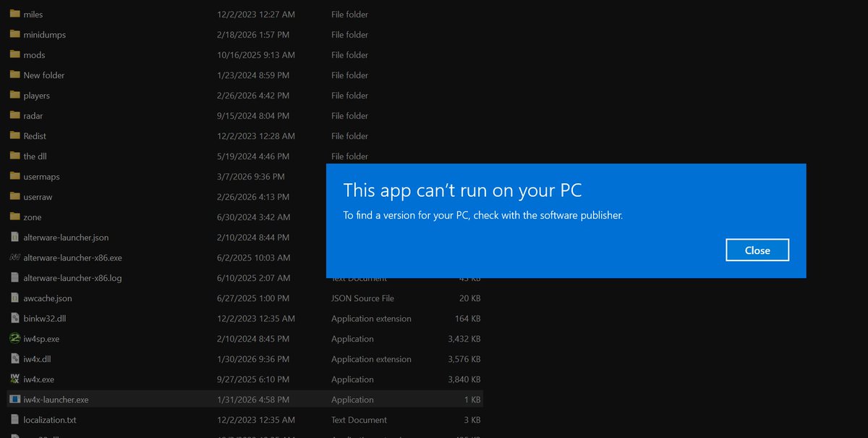Click the 1 KB size of iw4x-launcher.exe
Screen dimensions: 868x438
pos(472,400)
